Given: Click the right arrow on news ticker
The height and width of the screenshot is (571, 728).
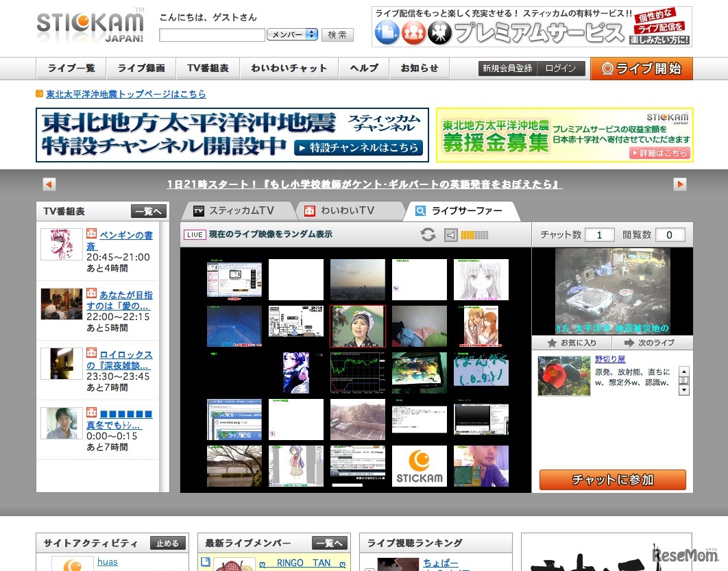Looking at the screenshot, I should coord(679,184).
